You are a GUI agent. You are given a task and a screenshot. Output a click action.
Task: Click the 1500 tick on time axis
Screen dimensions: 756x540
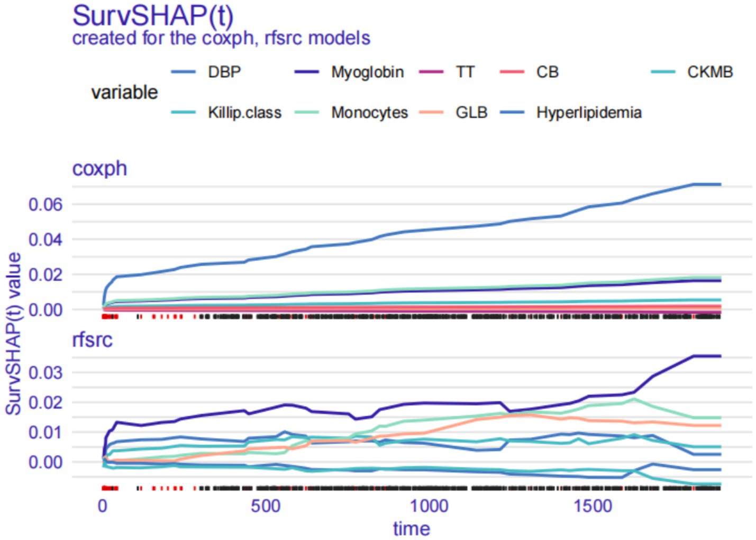click(593, 506)
